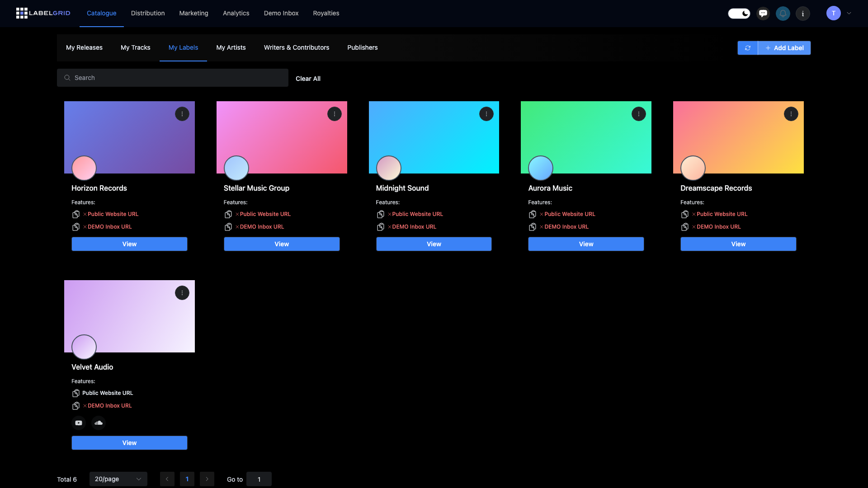The height and width of the screenshot is (488, 868).
Task: Expand the 20/page size dropdown
Action: click(118, 479)
